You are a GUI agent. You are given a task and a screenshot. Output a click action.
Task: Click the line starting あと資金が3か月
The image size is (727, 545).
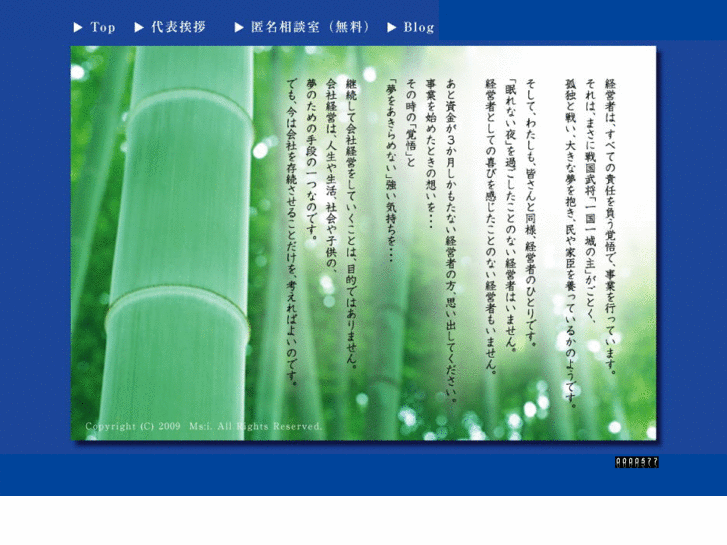click(x=451, y=241)
